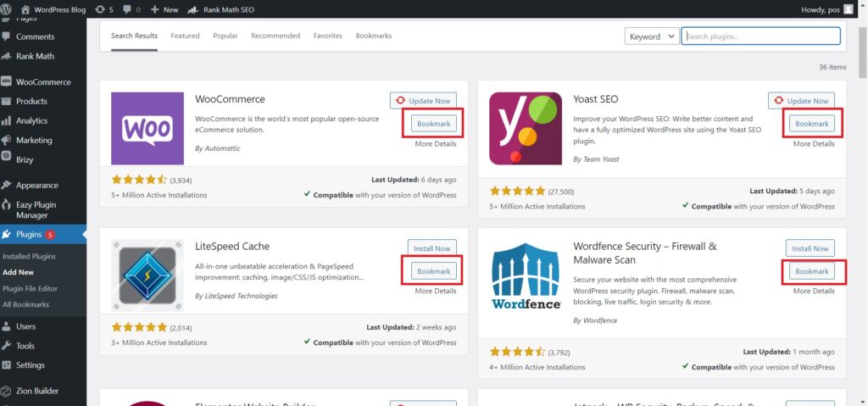
Task: Click WooCommerce plugin logo thumbnail
Action: click(147, 129)
